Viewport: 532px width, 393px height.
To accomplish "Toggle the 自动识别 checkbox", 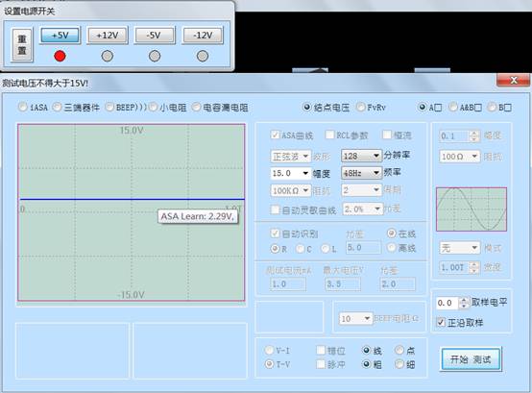I will [x=275, y=233].
